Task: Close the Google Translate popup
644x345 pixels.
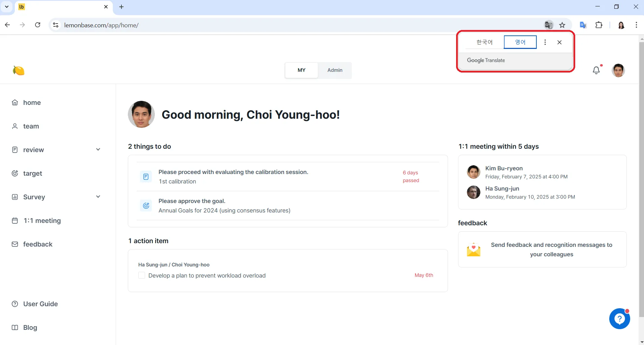Action: point(559,42)
